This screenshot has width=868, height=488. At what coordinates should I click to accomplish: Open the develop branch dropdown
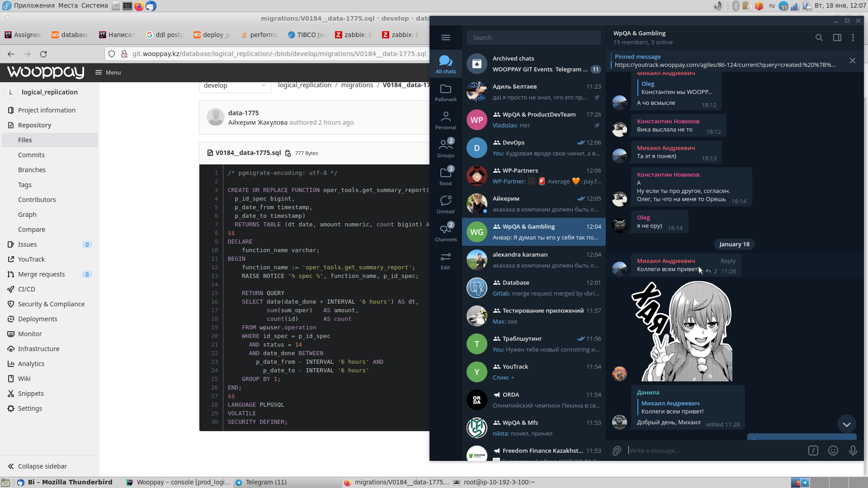235,85
